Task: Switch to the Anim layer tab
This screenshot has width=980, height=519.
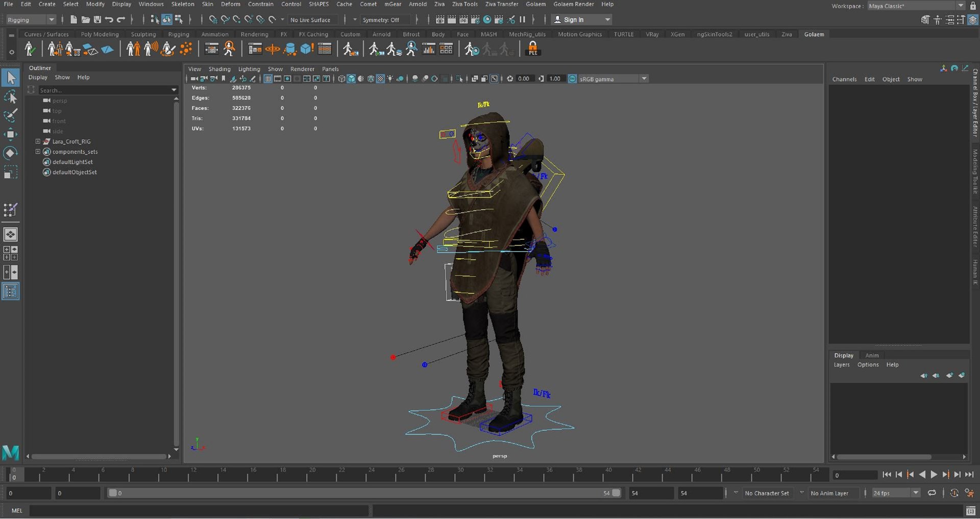Action: (872, 355)
